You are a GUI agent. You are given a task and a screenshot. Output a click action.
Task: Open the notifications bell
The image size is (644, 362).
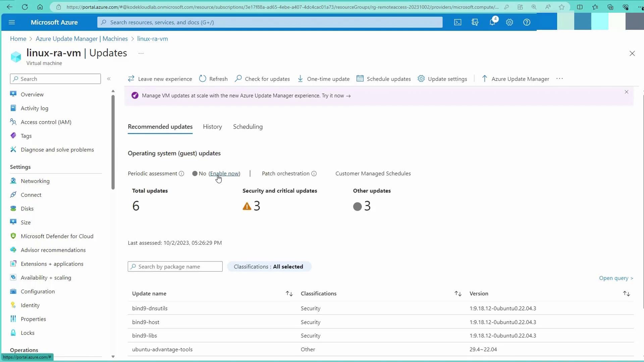click(x=492, y=22)
